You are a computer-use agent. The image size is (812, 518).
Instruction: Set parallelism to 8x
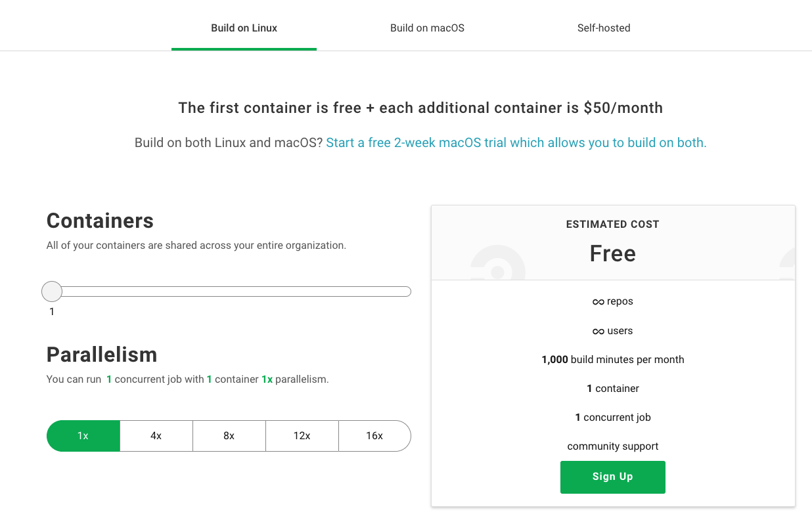(x=229, y=436)
